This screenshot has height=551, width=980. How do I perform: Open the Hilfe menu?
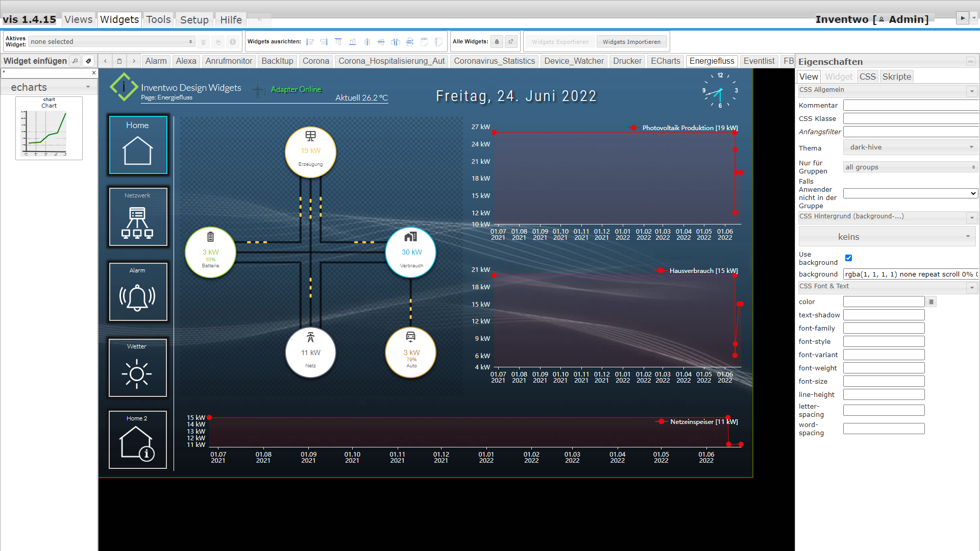click(x=231, y=20)
